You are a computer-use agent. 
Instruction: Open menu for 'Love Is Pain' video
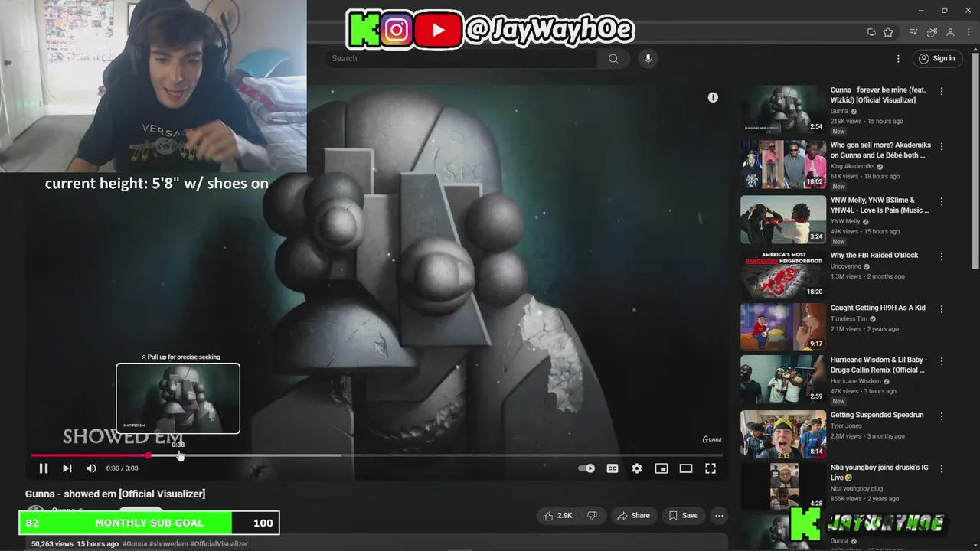tap(942, 201)
